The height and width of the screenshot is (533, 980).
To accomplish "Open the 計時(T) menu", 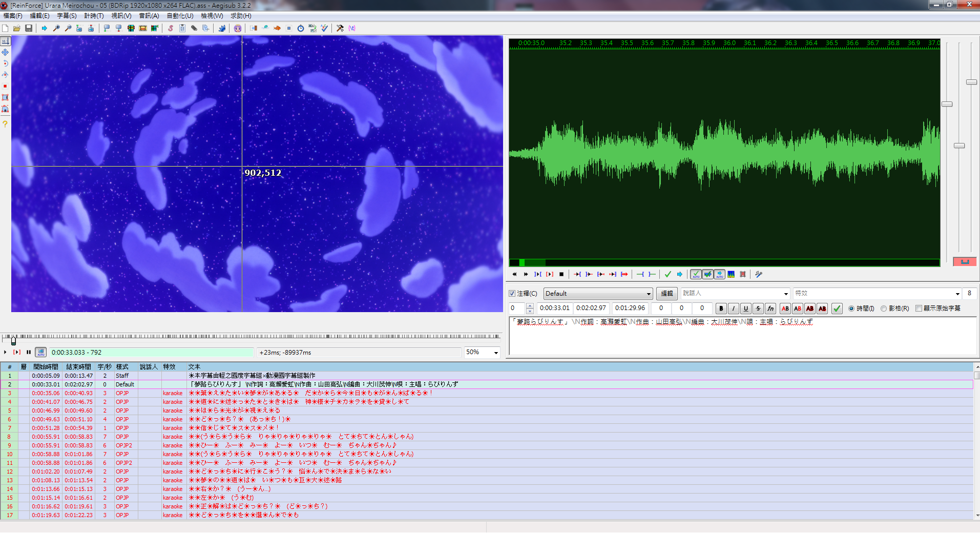I will tap(94, 16).
